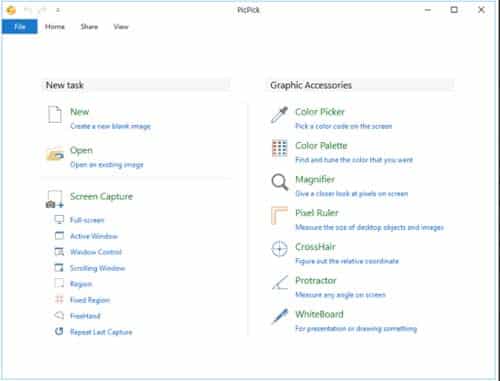Click 'Find and tune the color that you want'
This screenshot has height=381, width=500.
pyautogui.click(x=354, y=160)
